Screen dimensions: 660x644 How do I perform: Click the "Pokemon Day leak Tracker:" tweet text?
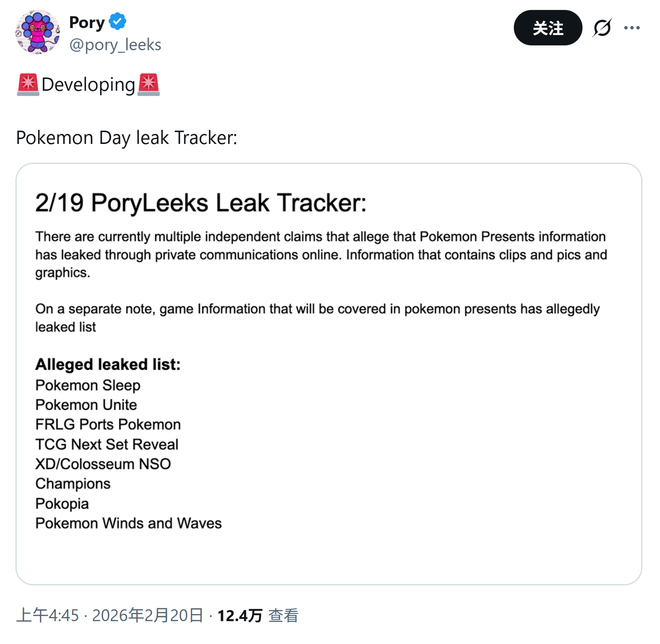click(x=126, y=138)
